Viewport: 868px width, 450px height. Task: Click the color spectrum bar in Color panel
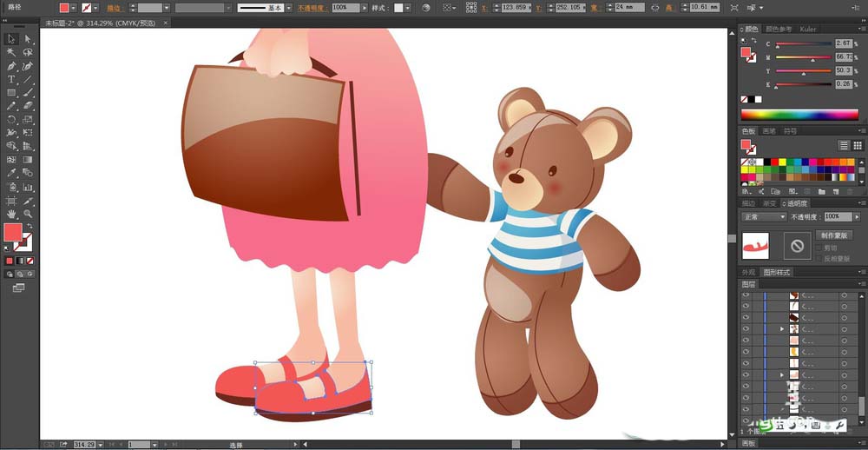pyautogui.click(x=799, y=115)
